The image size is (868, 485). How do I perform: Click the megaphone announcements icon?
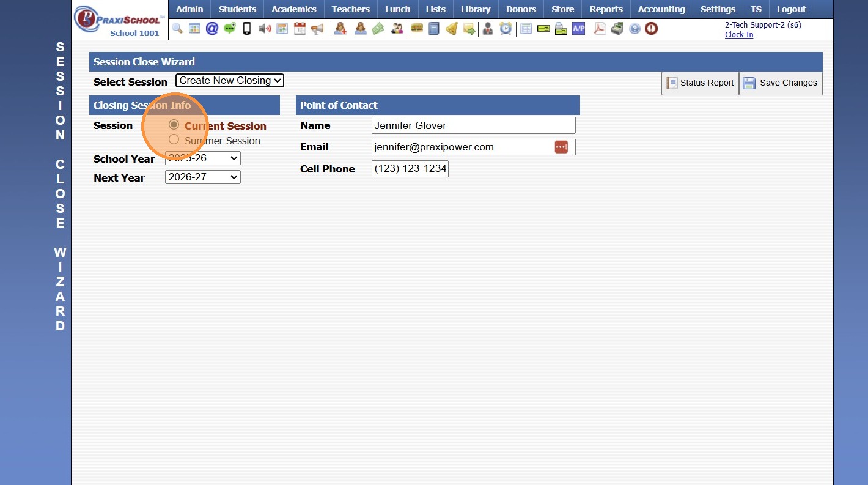point(317,29)
